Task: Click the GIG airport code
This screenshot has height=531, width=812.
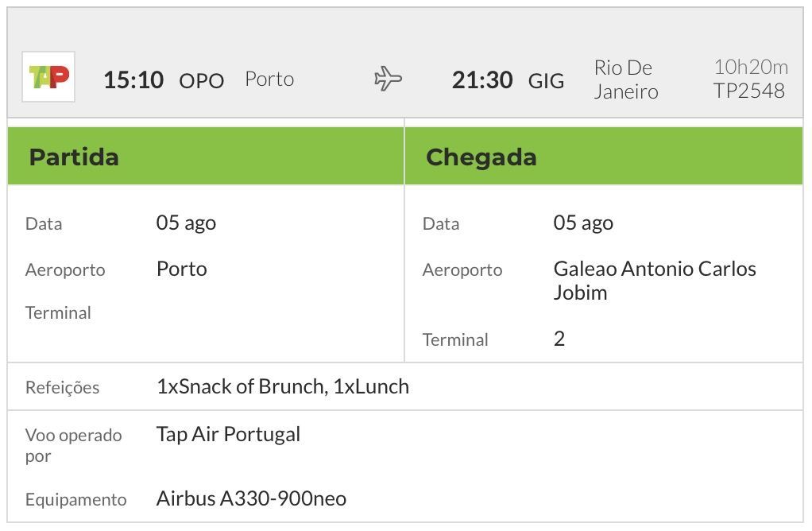Action: [x=546, y=81]
